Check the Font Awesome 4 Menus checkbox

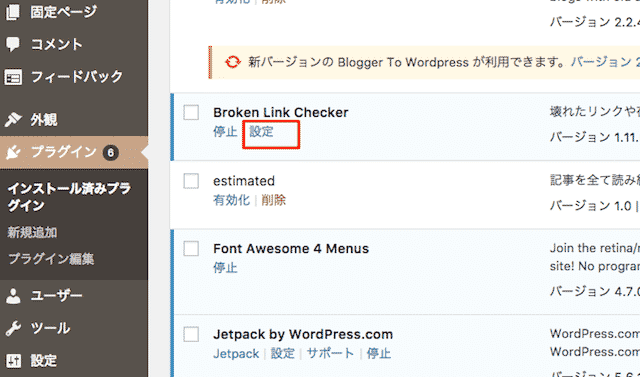(191, 248)
